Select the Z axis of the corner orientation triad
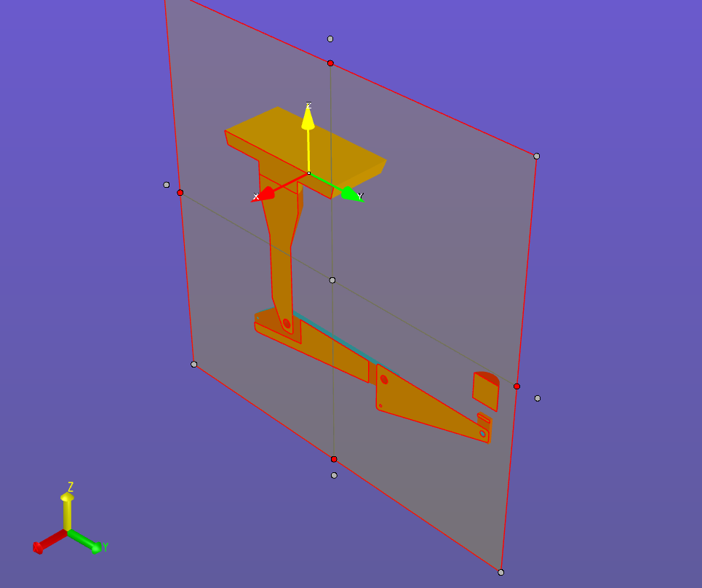702x588 pixels. point(67,509)
